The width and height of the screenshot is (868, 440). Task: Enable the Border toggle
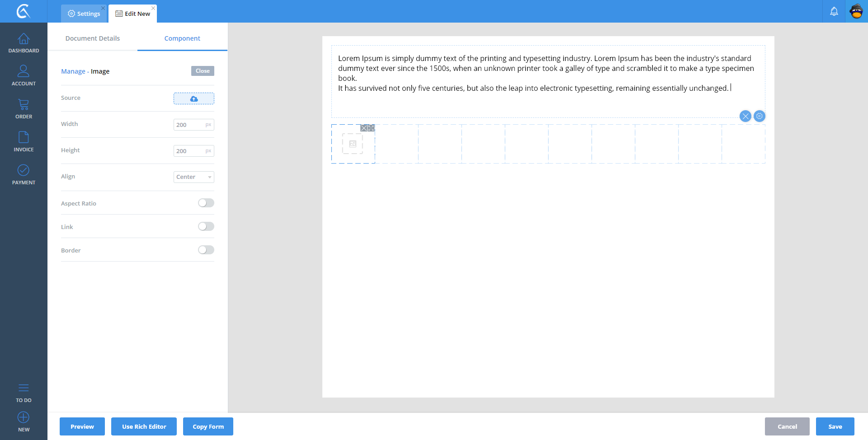pyautogui.click(x=206, y=250)
